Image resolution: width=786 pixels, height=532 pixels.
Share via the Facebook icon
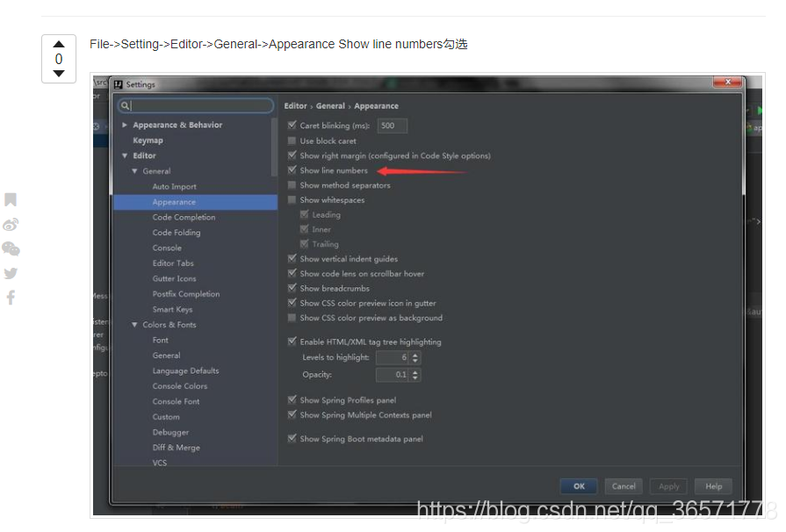coord(11,298)
